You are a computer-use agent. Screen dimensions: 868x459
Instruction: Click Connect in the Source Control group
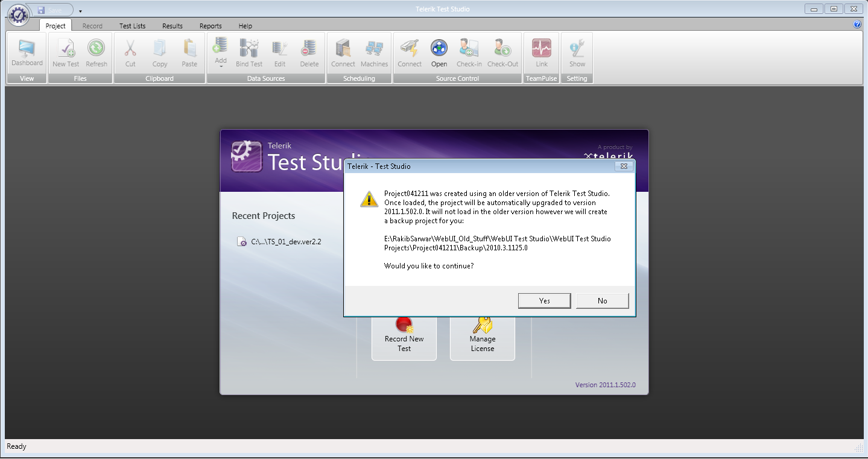pyautogui.click(x=410, y=53)
